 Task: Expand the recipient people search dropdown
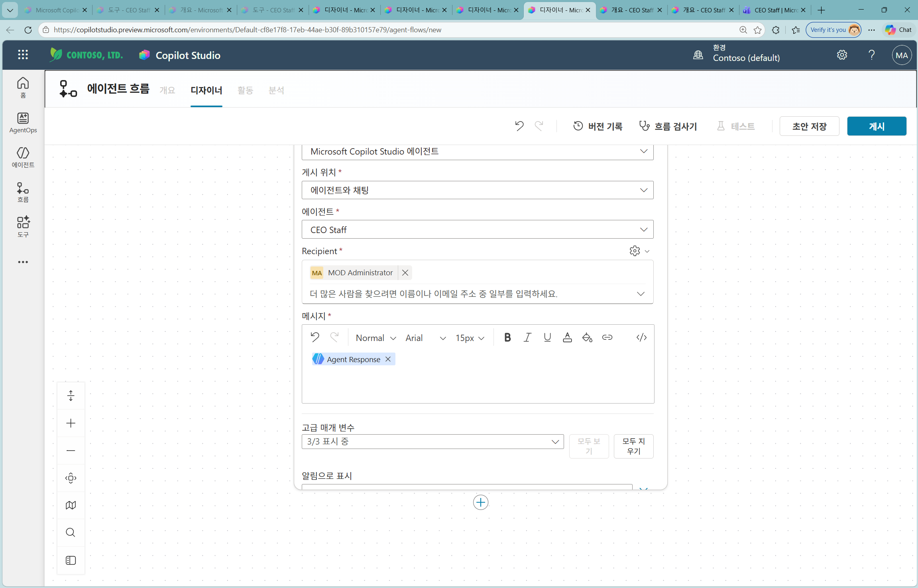click(x=640, y=294)
